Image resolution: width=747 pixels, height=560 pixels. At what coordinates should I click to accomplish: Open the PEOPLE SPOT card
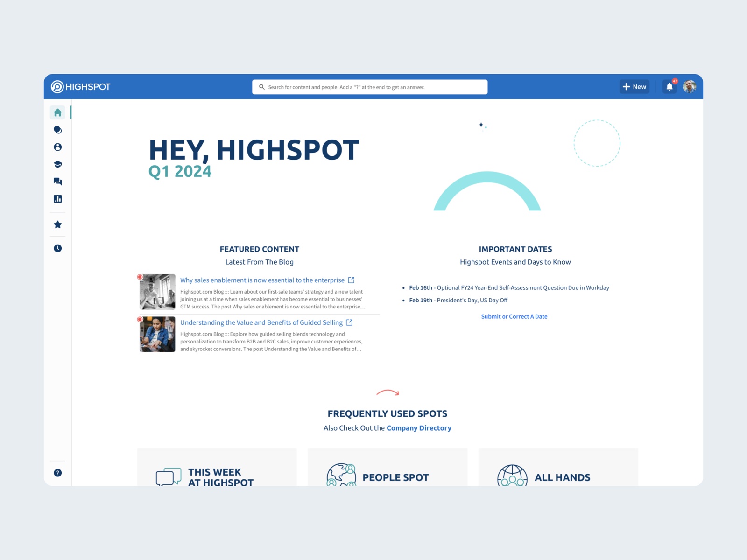(388, 467)
